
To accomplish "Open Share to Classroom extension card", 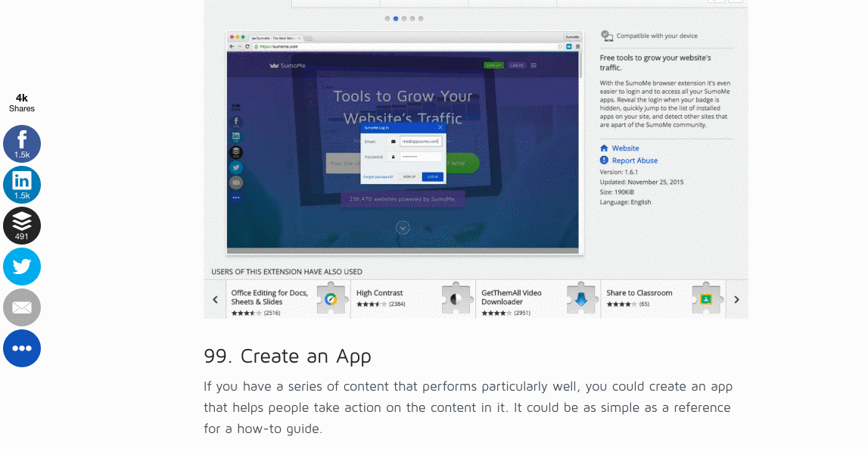I will tap(663, 300).
